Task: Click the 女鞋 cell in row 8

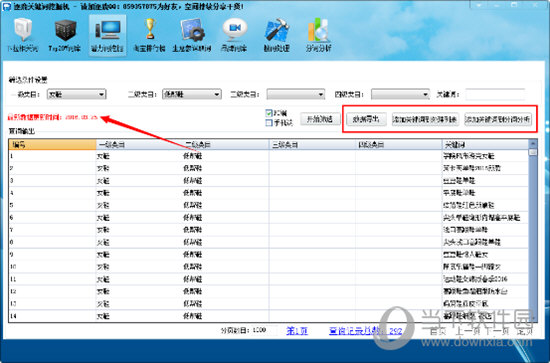Action: tap(139, 242)
